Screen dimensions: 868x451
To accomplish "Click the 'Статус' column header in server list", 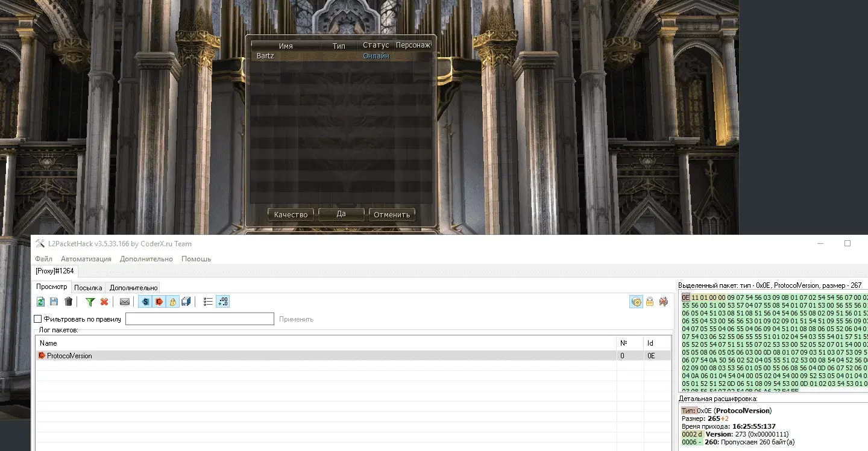I will (x=376, y=46).
